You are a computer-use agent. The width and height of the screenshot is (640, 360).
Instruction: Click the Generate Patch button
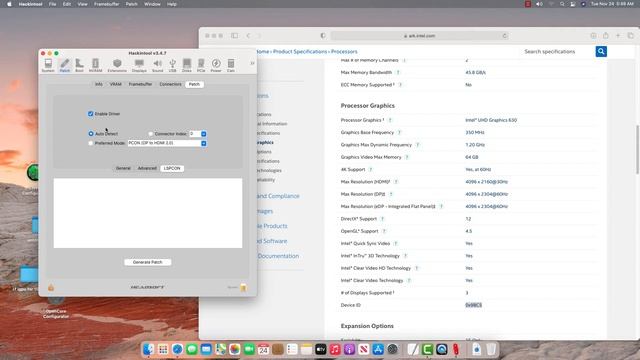[x=148, y=262]
